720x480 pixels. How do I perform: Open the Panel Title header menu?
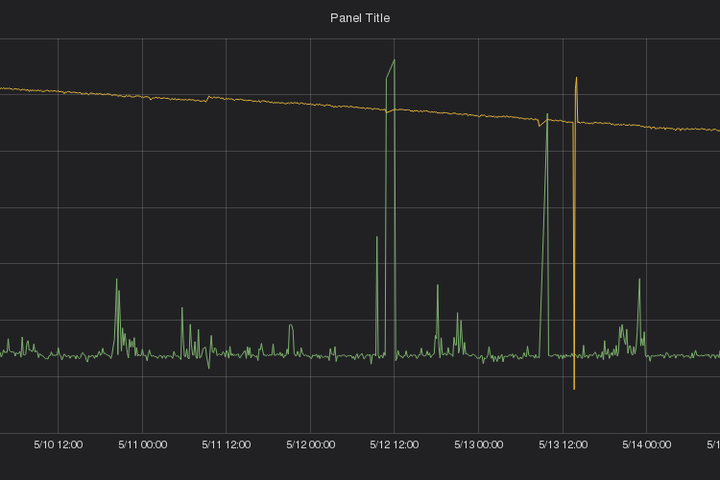tap(360, 18)
